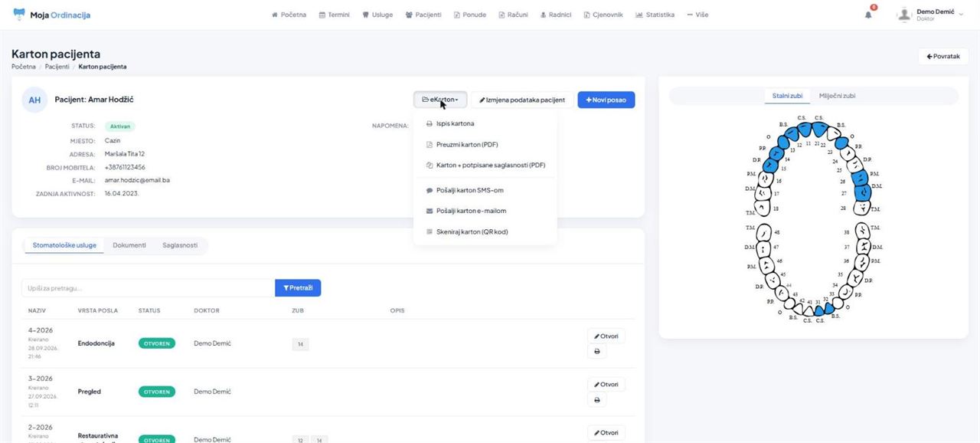The height and width of the screenshot is (443, 980).
Task: Switch to the Dokumenti tab
Action: click(x=129, y=245)
